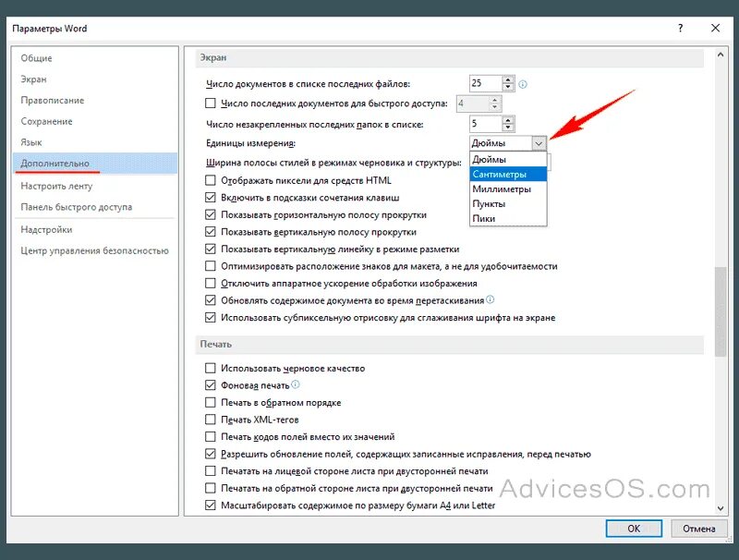Screen dimensions: 739x560
Task: Close the Параметры Word dialog
Action: pos(715,29)
